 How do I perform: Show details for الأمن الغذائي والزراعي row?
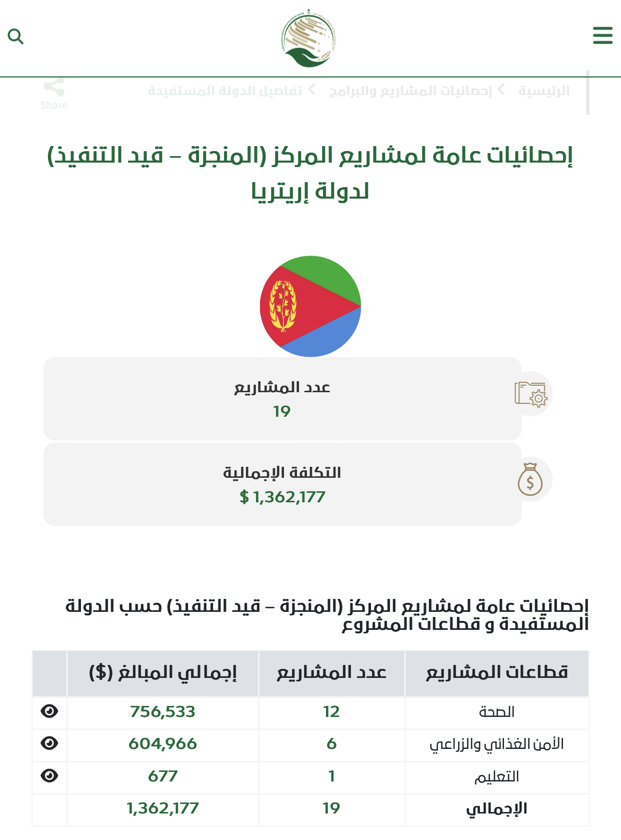point(49,743)
